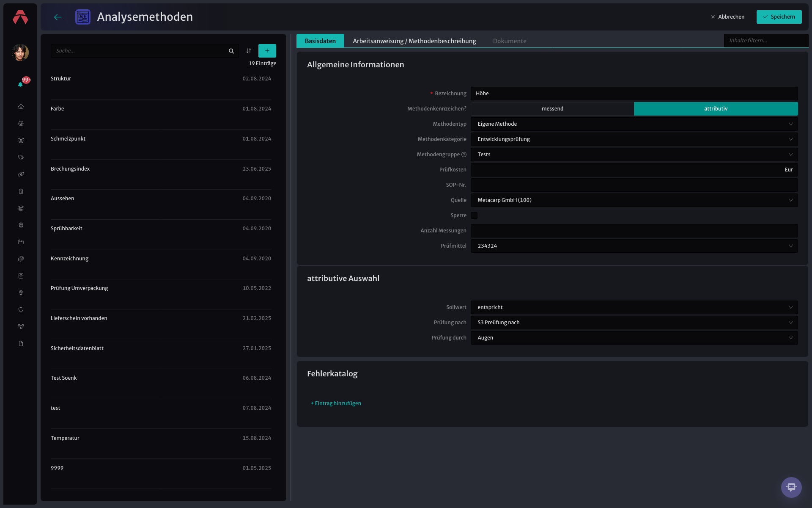Open the Prüfmittel dropdown
This screenshot has height=508, width=812.
[634, 246]
